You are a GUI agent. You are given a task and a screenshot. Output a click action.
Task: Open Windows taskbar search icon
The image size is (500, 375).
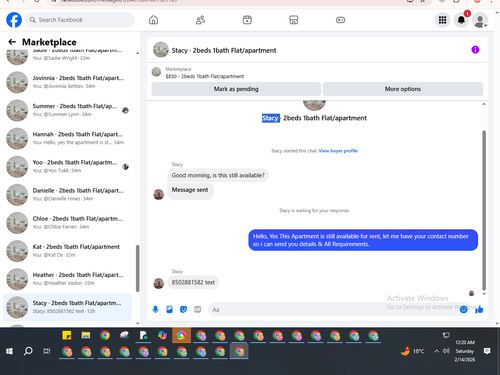click(x=28, y=351)
